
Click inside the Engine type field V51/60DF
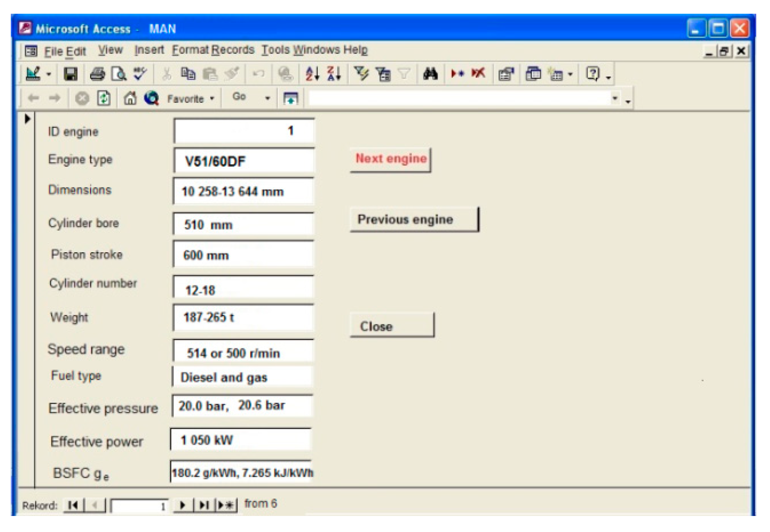coord(244,161)
